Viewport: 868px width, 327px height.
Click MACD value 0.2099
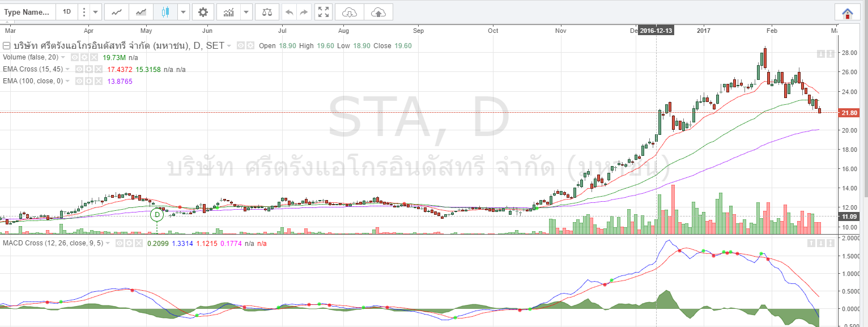click(157, 243)
